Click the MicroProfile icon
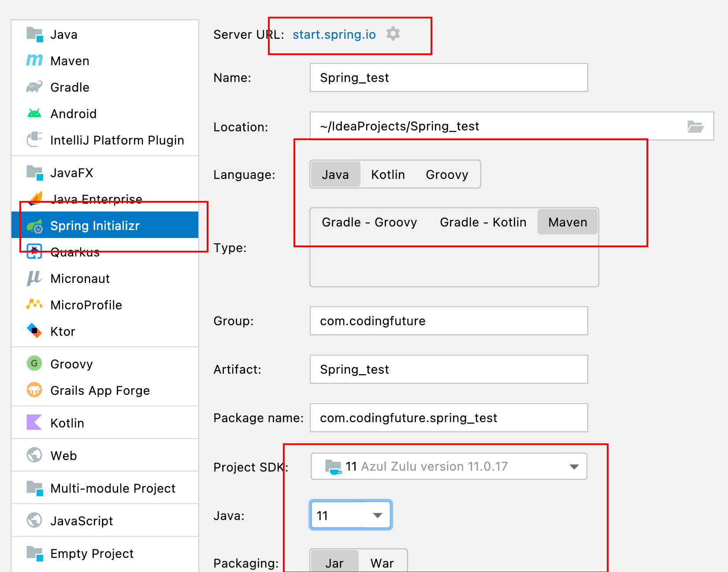The height and width of the screenshot is (572, 728). 34,304
